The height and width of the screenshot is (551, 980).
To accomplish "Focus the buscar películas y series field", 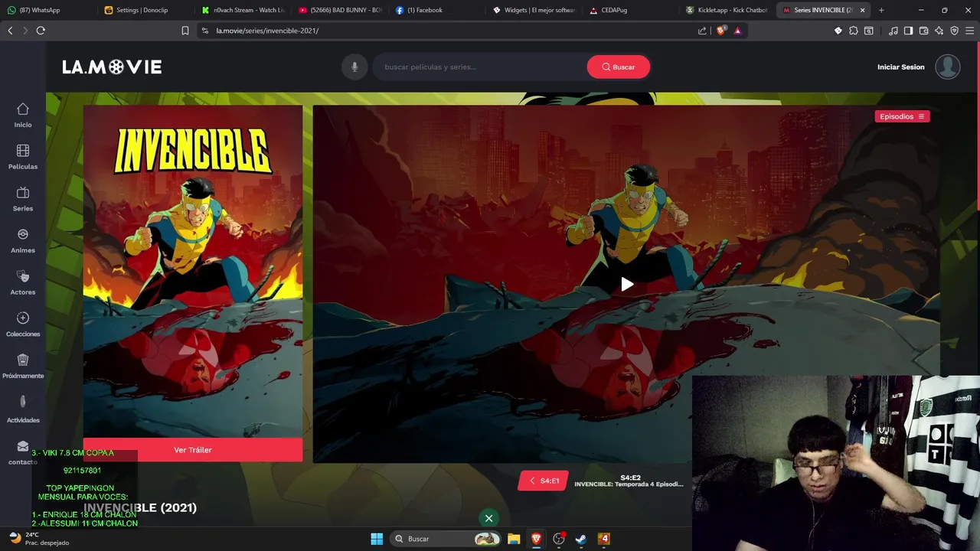I will point(479,67).
